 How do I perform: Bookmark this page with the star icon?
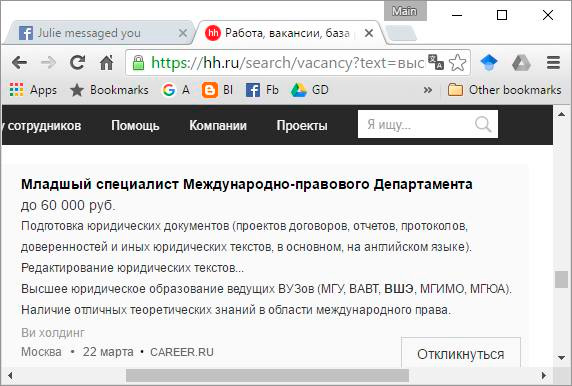pos(457,63)
